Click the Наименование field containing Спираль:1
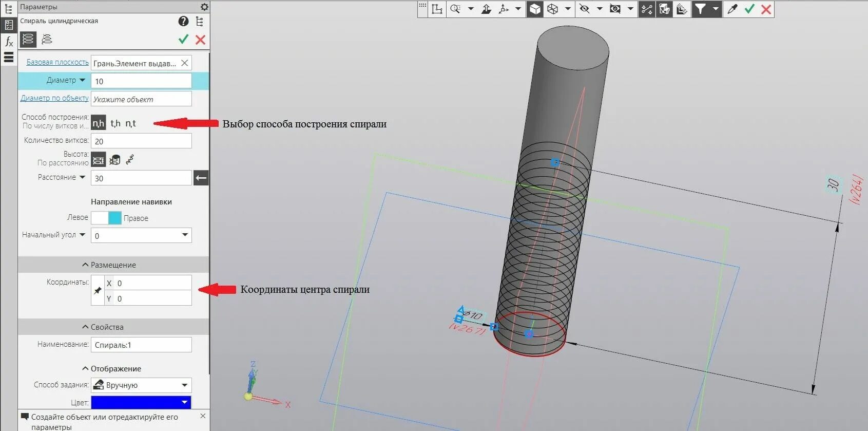868x431 pixels. coord(141,345)
